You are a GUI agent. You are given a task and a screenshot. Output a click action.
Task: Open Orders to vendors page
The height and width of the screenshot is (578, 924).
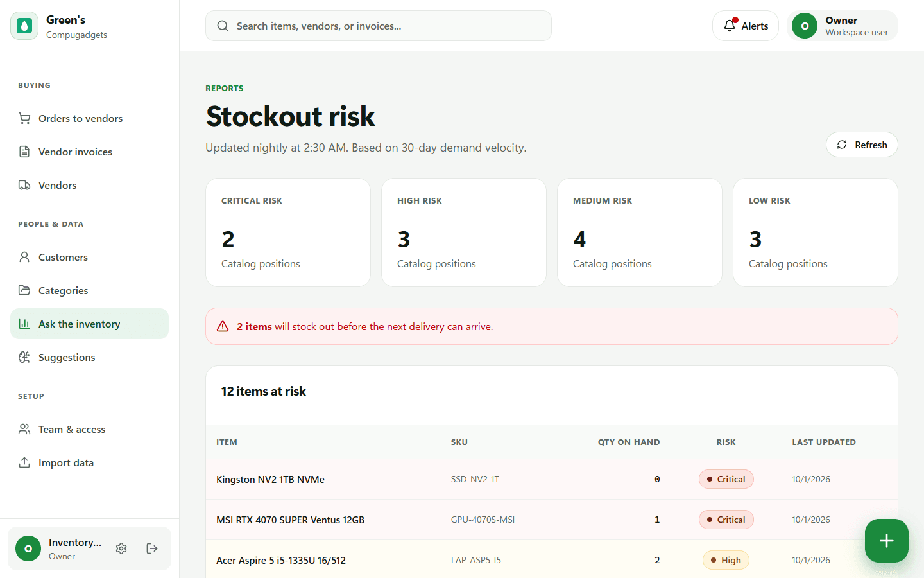pyautogui.click(x=89, y=118)
